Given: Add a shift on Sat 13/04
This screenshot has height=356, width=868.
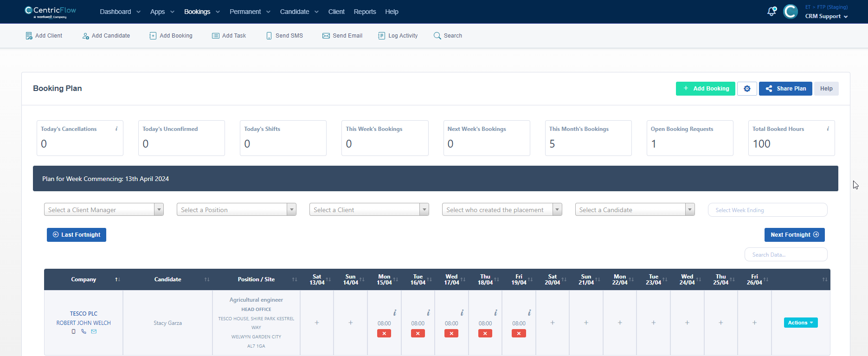Looking at the screenshot, I should pos(317,323).
